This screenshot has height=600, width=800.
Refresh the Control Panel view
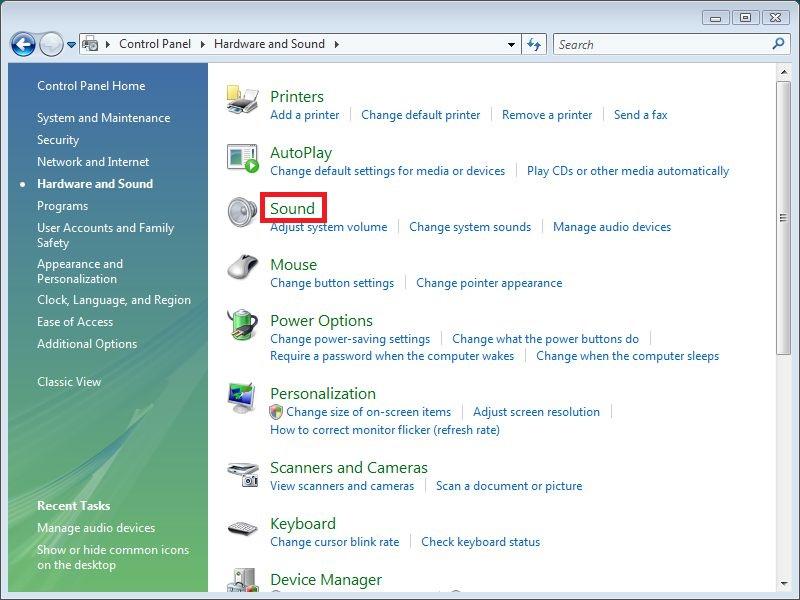(534, 44)
